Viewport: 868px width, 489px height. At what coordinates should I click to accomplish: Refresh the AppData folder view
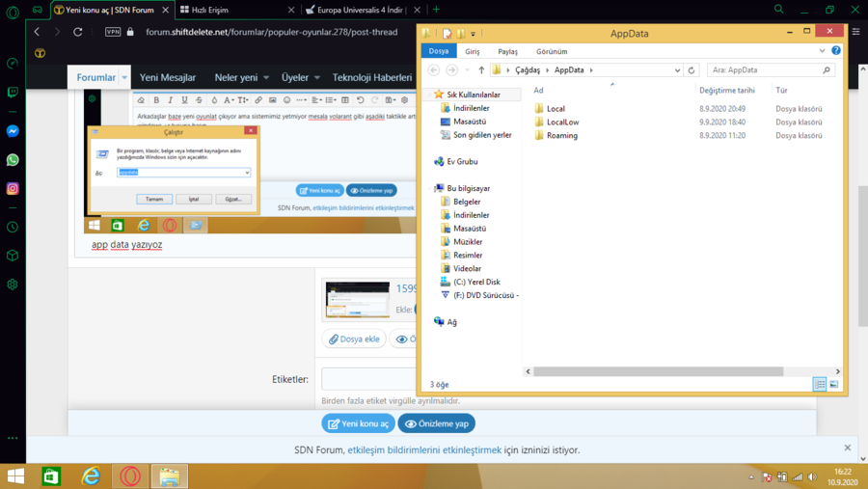692,70
